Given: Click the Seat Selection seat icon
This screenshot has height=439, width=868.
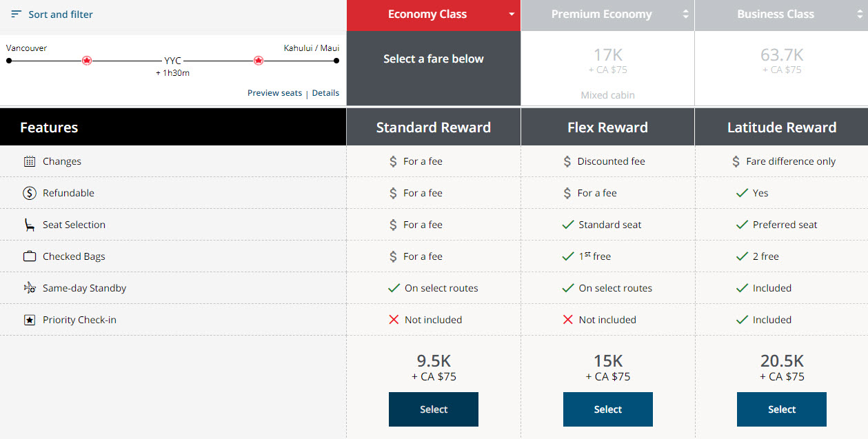Looking at the screenshot, I should (x=29, y=225).
